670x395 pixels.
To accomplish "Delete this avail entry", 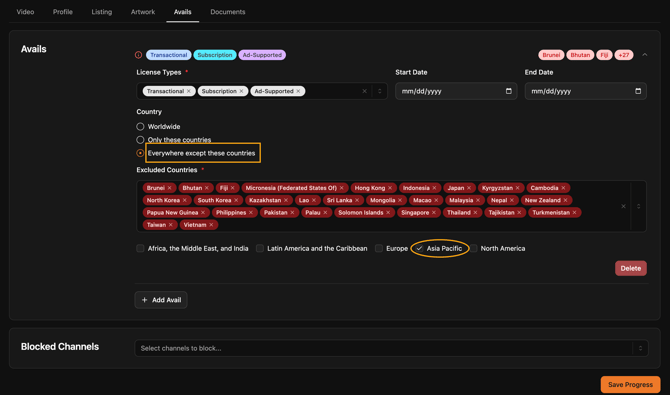I will (631, 268).
